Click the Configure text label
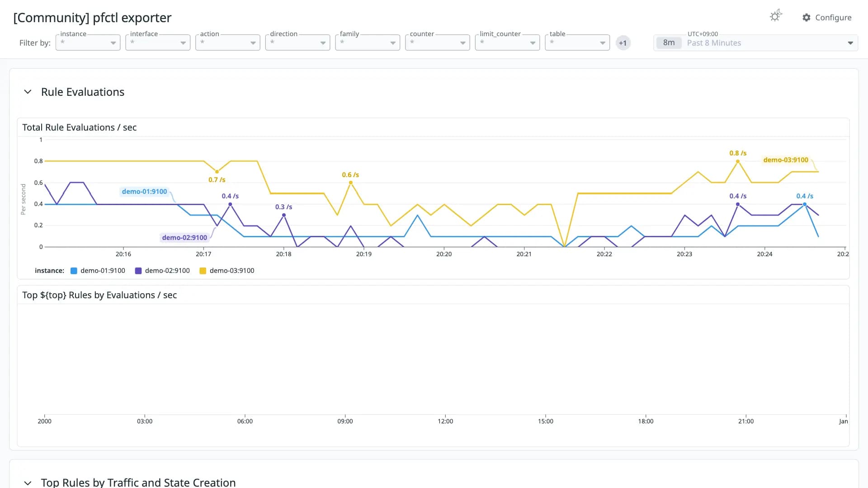The image size is (868, 488). click(833, 18)
